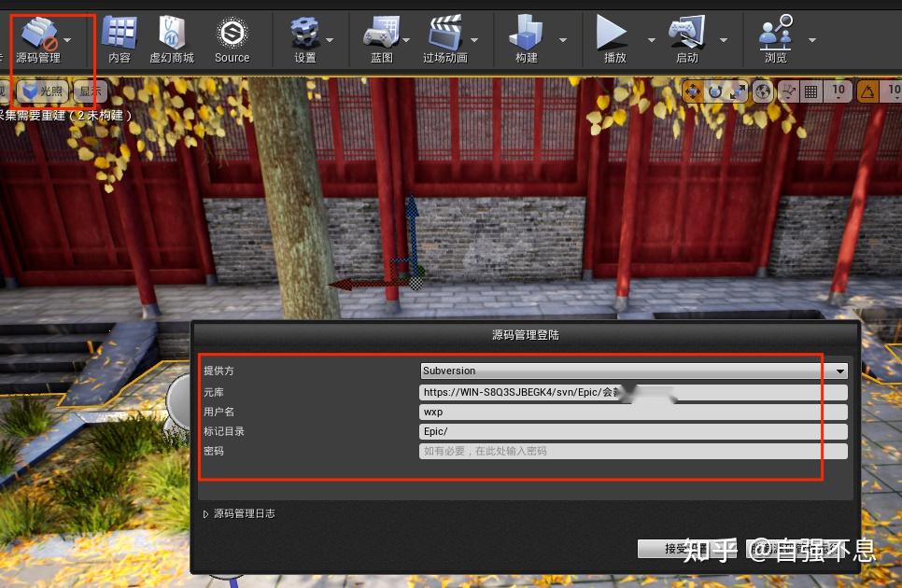This screenshot has width=902, height=588.
Task: Toggle rotation angle snapping
Action: (x=868, y=91)
